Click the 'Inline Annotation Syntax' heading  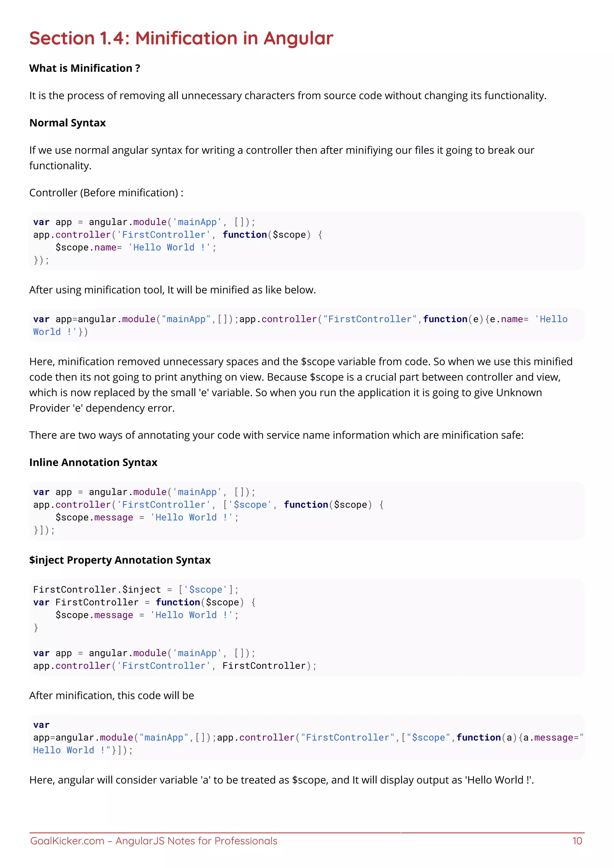click(x=93, y=462)
